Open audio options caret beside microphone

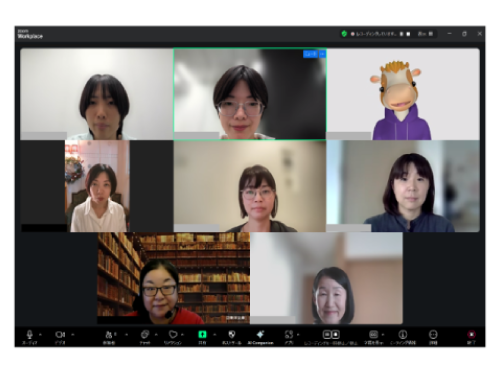click(40, 334)
